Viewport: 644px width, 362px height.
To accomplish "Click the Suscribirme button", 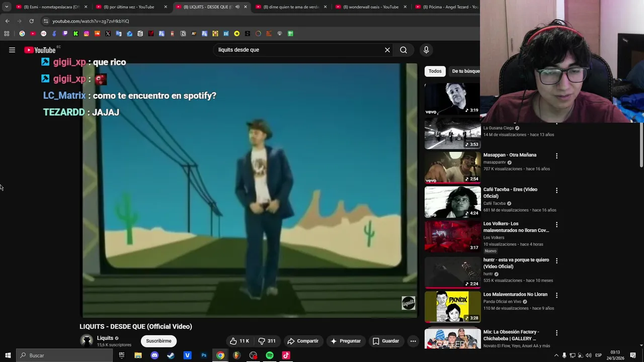I will coord(158,341).
